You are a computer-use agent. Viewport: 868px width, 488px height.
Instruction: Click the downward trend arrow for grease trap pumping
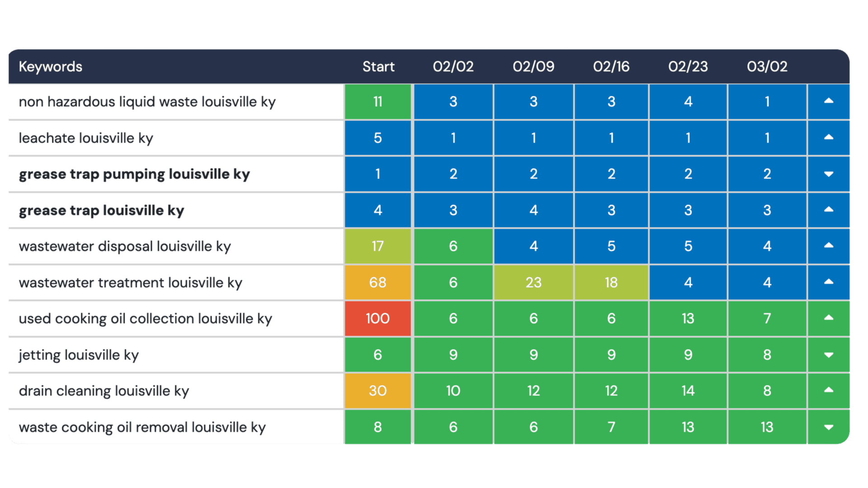coord(829,174)
